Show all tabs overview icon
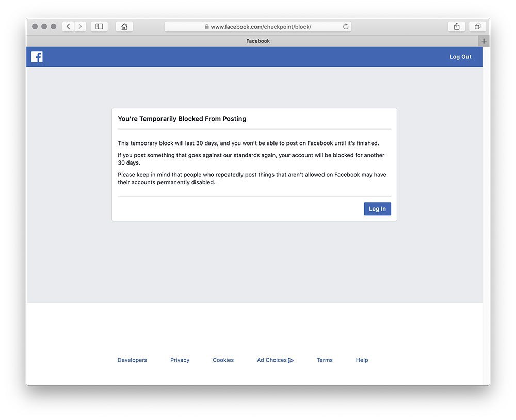 click(x=477, y=27)
